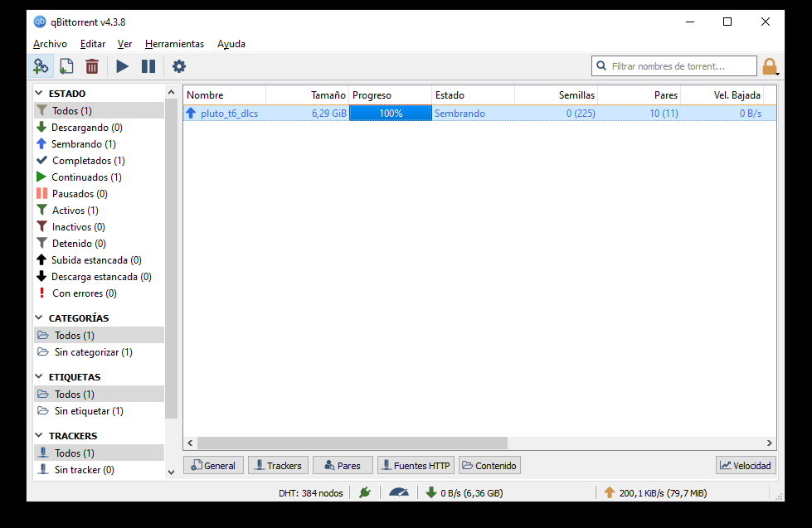Click the torrent list horizontal scrollbar
The width and height of the screenshot is (812, 528).
pyautogui.click(x=353, y=443)
